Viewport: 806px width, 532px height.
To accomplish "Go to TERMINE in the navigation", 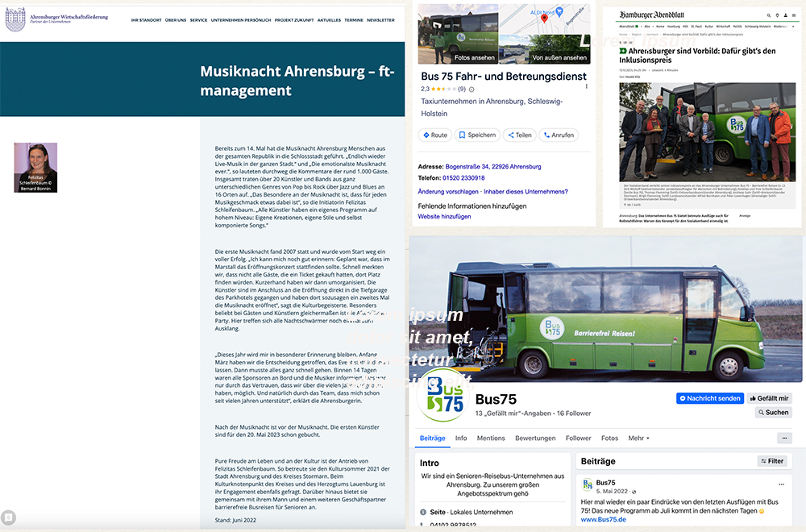I will 354,20.
